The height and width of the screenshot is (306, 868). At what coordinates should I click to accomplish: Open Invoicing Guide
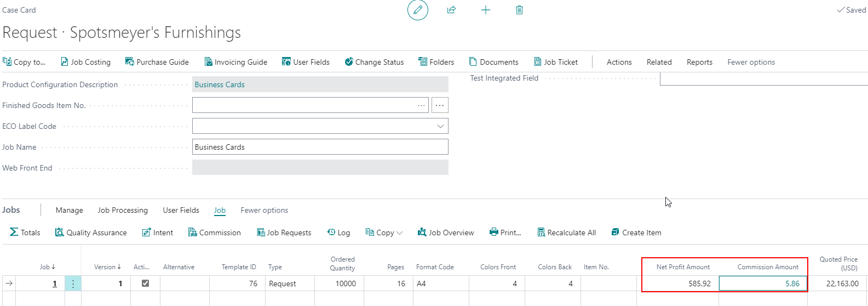pos(236,62)
